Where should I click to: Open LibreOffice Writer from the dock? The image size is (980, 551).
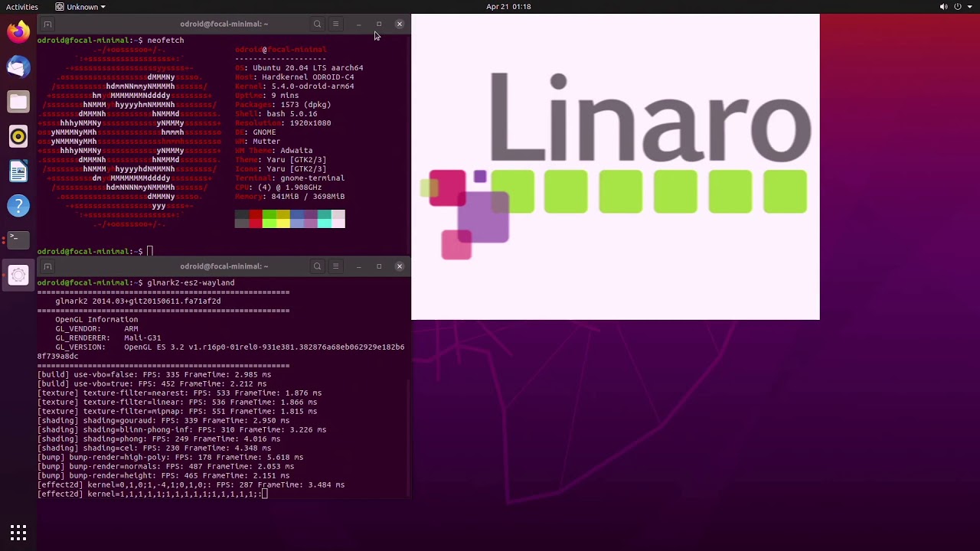click(x=18, y=171)
